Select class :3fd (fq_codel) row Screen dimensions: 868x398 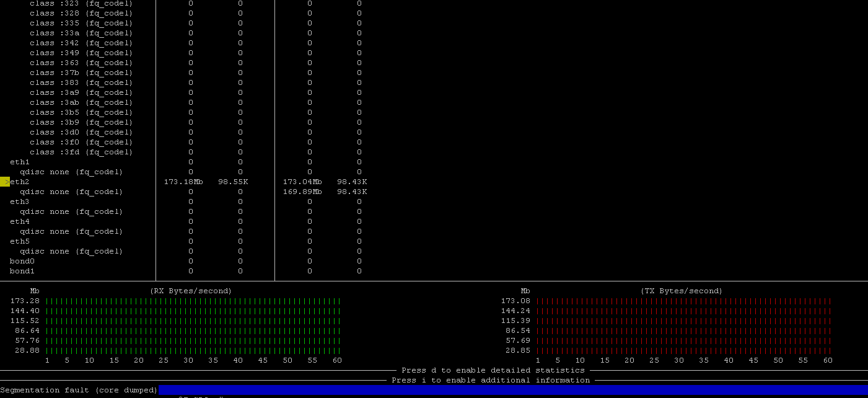[81, 152]
